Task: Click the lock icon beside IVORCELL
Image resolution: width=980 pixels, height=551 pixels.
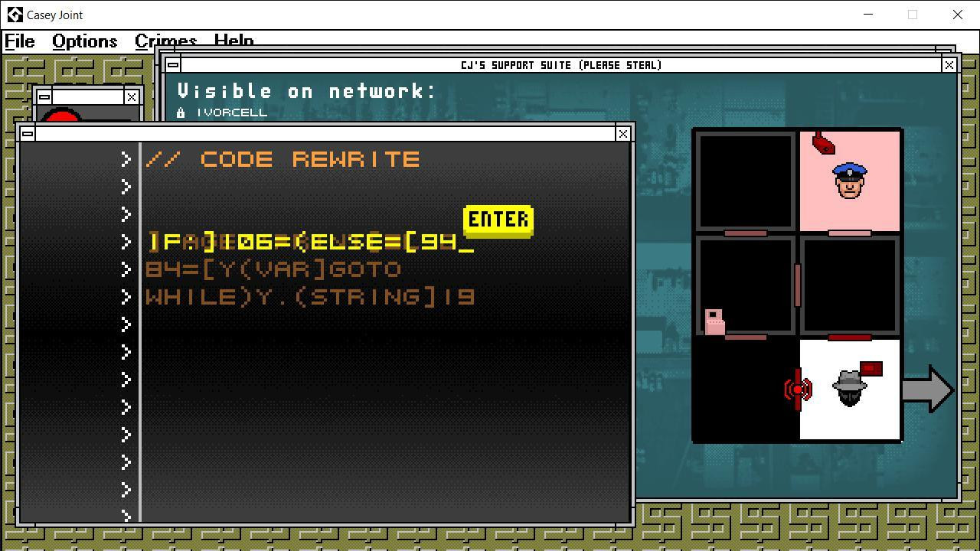Action: pos(181,112)
